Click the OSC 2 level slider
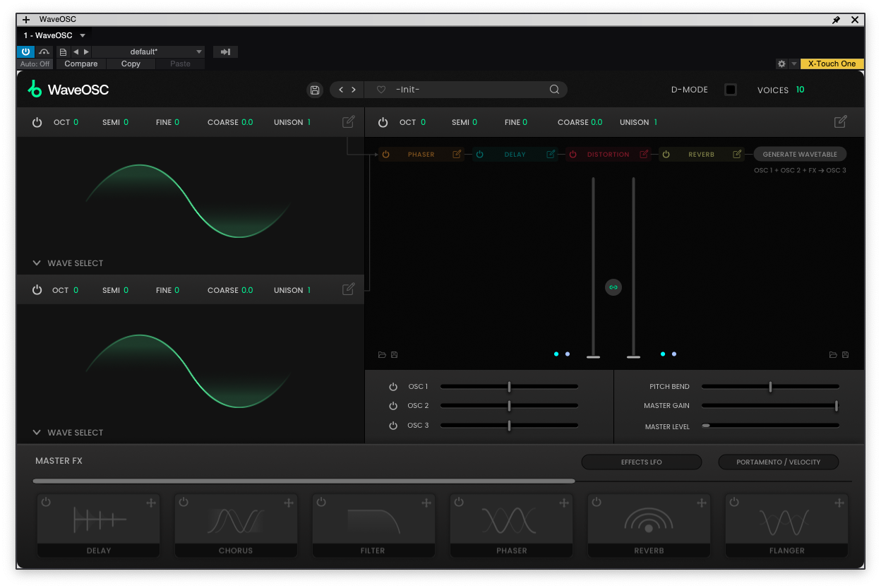This screenshot has height=588, width=881. [509, 406]
